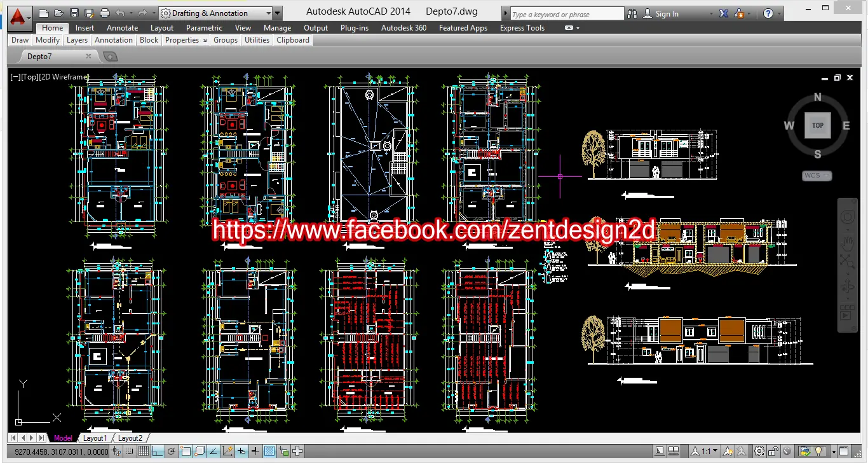Toggle Grid Display in status bar
868x463 pixels.
point(144,452)
